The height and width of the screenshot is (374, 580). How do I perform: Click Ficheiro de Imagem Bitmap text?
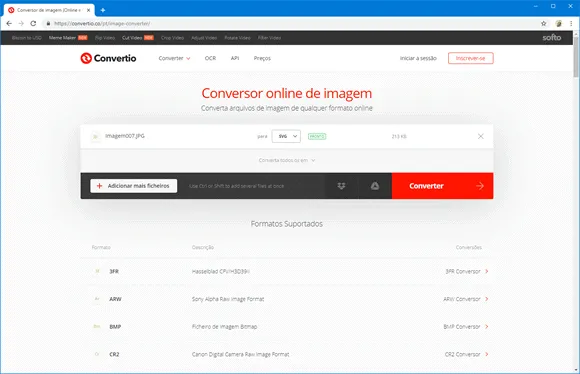[225, 326]
